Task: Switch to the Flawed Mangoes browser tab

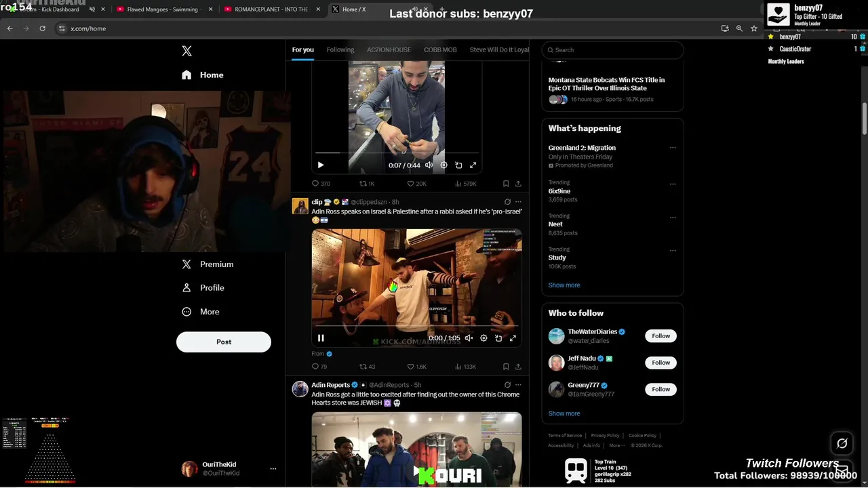Action: coord(163,9)
